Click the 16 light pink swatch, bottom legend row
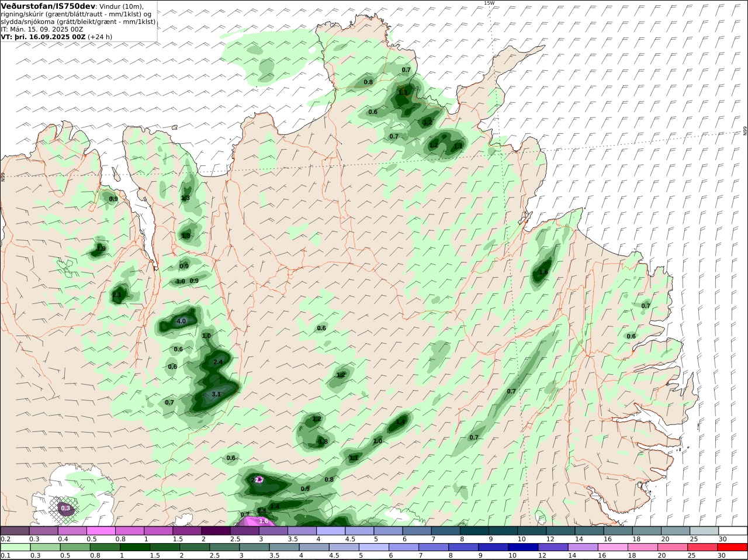The height and width of the screenshot is (560, 748). (x=612, y=547)
